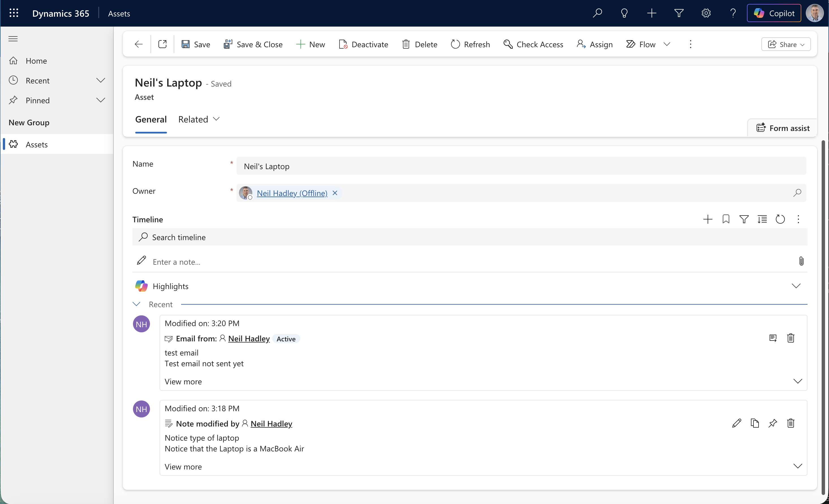Open the timeline filter icon
829x504 pixels.
tap(744, 219)
